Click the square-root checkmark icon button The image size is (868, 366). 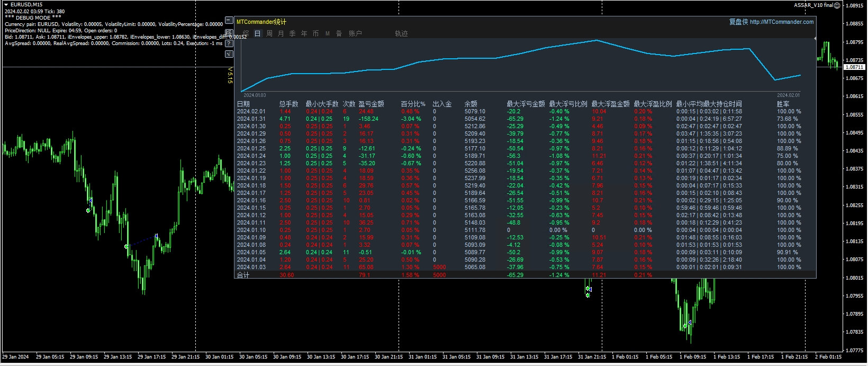pyautogui.click(x=229, y=54)
